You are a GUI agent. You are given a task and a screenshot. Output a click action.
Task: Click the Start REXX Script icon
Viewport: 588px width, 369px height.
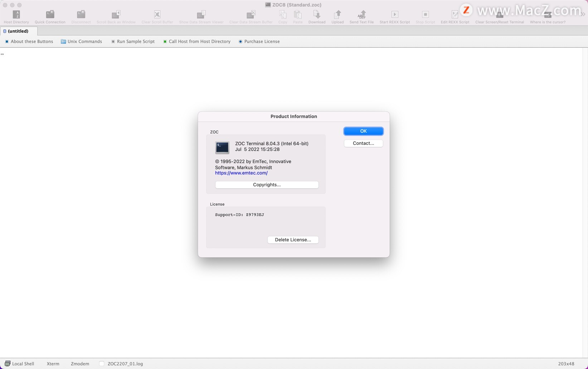(x=395, y=14)
